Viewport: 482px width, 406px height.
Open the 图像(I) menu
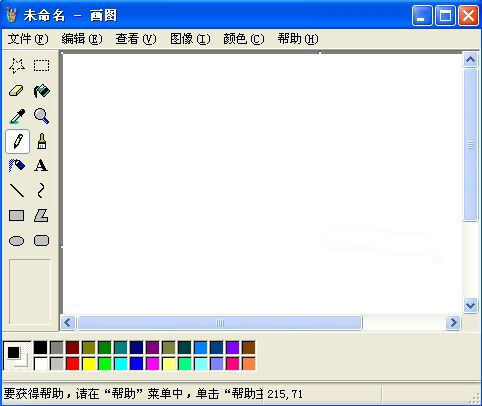point(190,39)
